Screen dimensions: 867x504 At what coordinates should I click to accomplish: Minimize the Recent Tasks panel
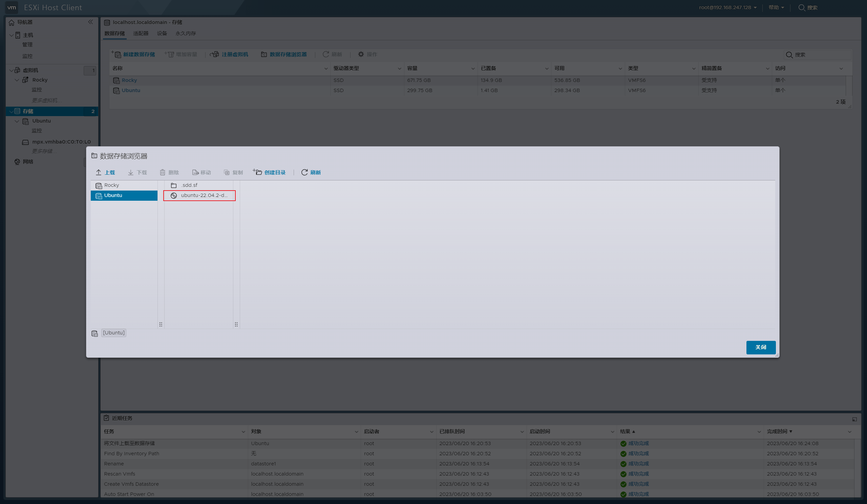(x=854, y=419)
